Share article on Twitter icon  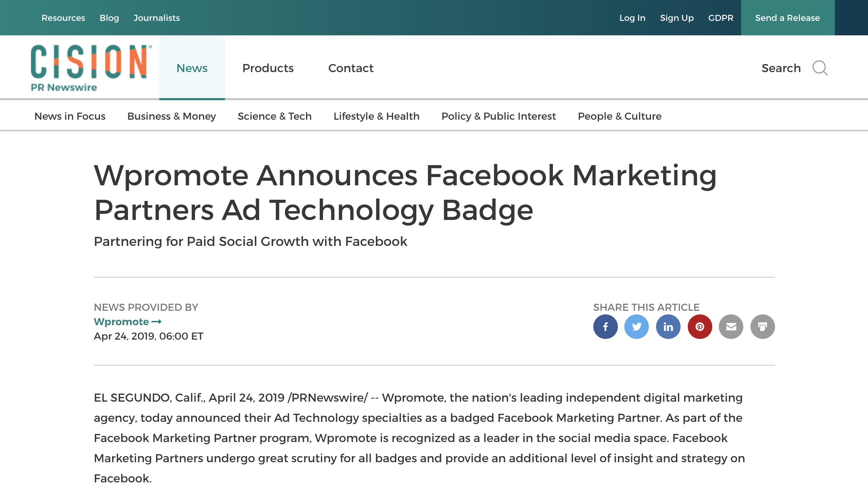637,327
